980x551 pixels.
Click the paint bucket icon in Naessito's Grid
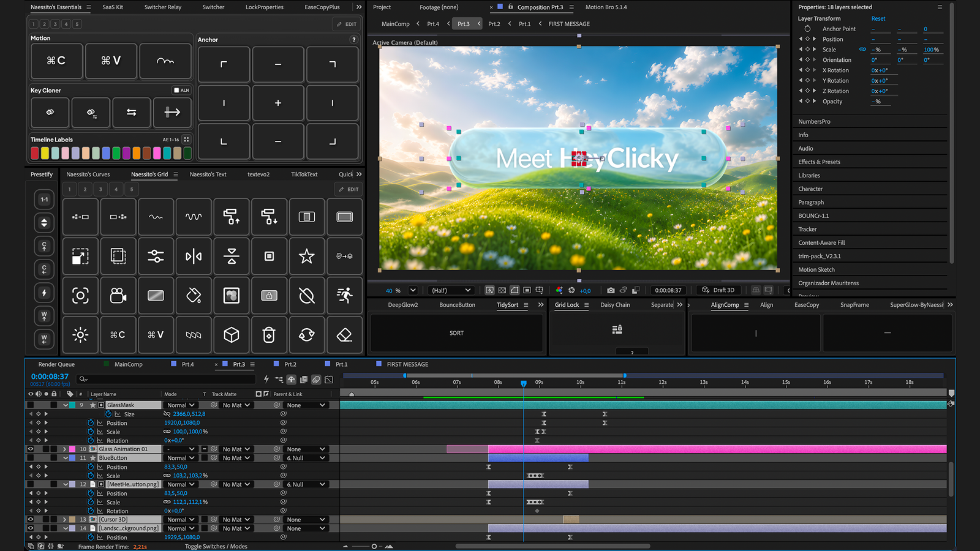[x=194, y=296]
